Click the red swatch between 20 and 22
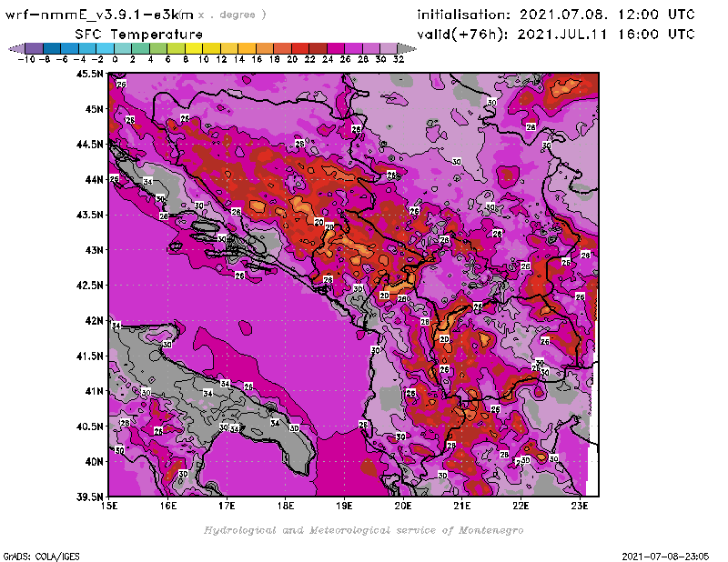The height and width of the screenshot is (562, 728). pos(300,48)
